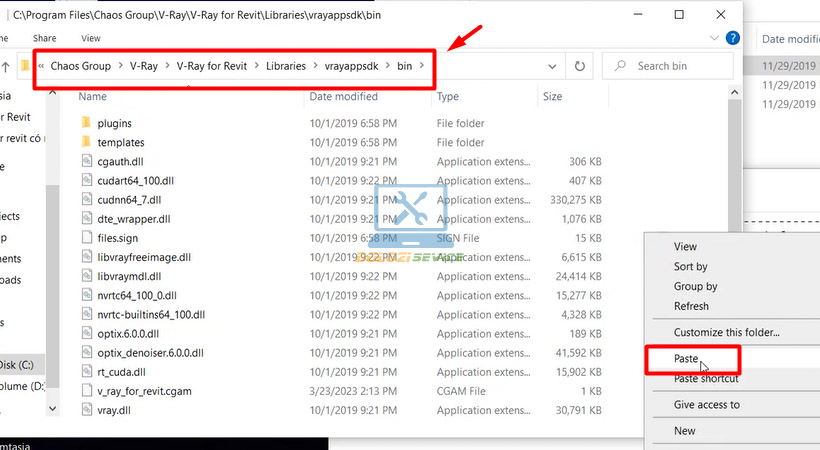Click the plugins folder icon
The width and height of the screenshot is (820, 450).
[87, 123]
